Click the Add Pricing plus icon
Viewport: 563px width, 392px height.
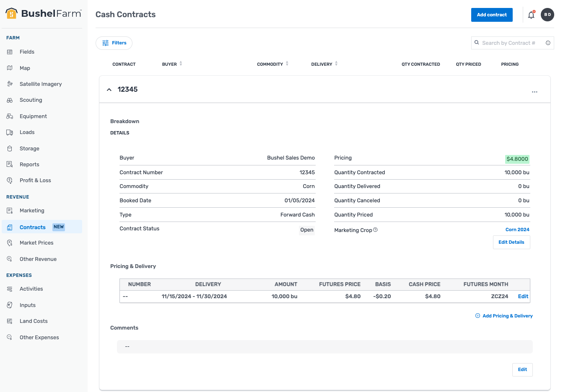point(477,316)
